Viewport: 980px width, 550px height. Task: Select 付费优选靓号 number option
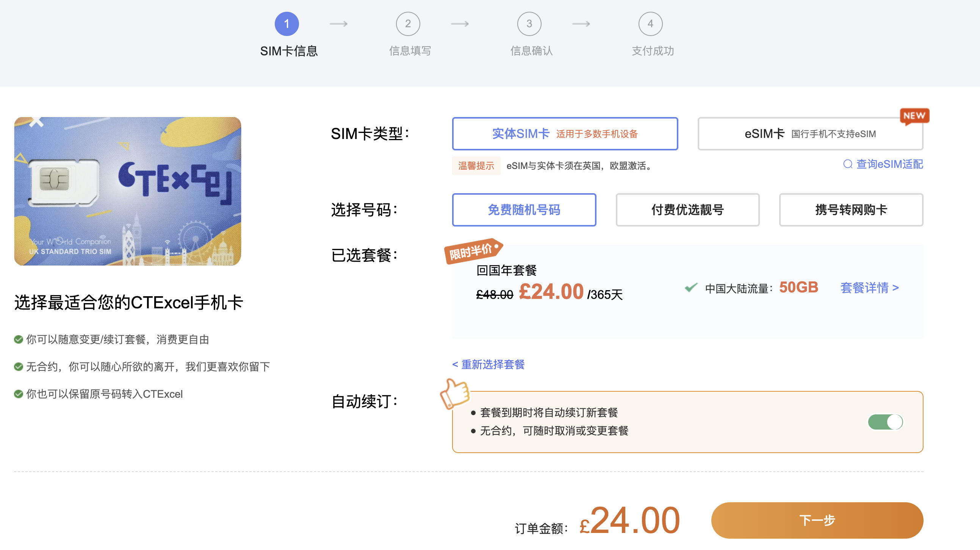tap(687, 210)
